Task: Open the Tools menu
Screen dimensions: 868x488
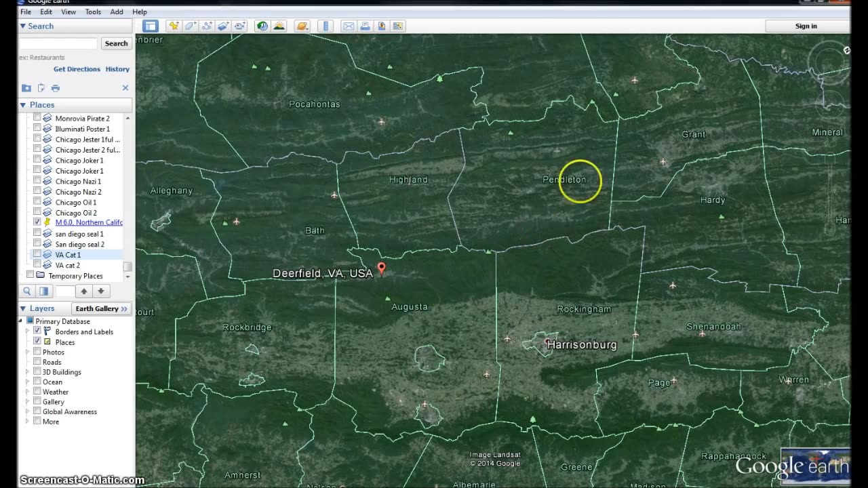Action: click(x=93, y=12)
